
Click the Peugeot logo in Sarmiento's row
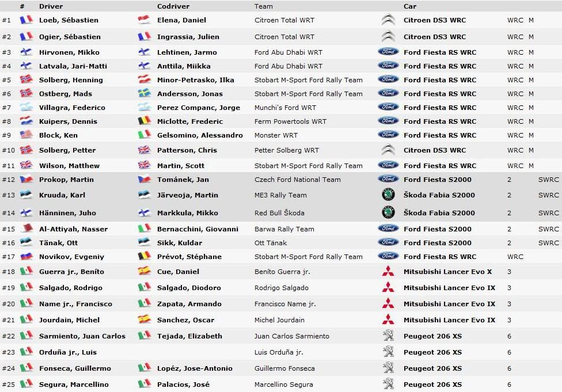(x=388, y=336)
